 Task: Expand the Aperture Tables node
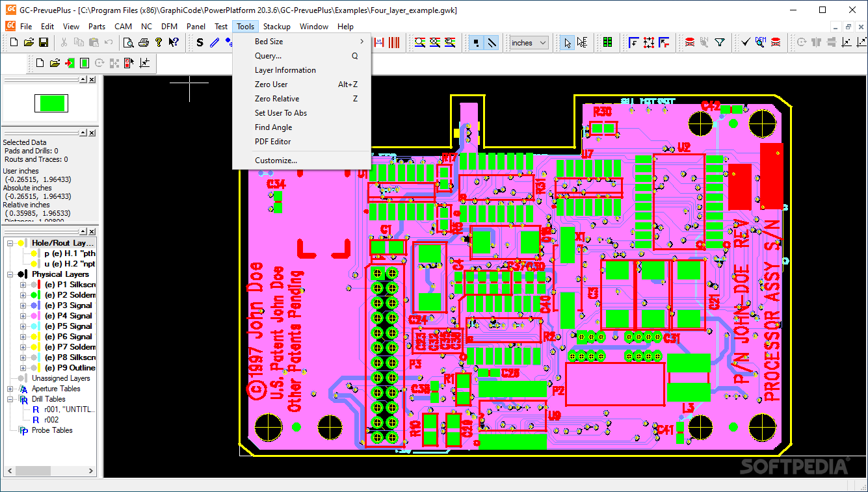(x=10, y=389)
